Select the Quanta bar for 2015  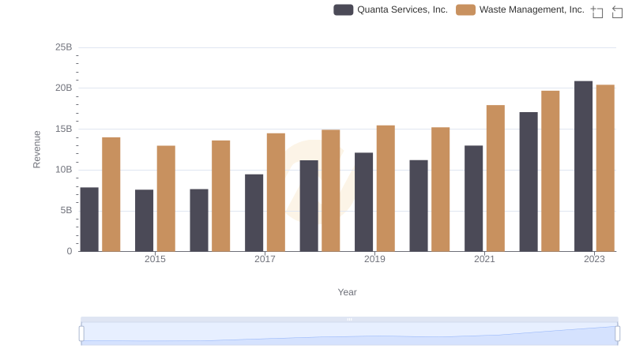pyautogui.click(x=145, y=220)
